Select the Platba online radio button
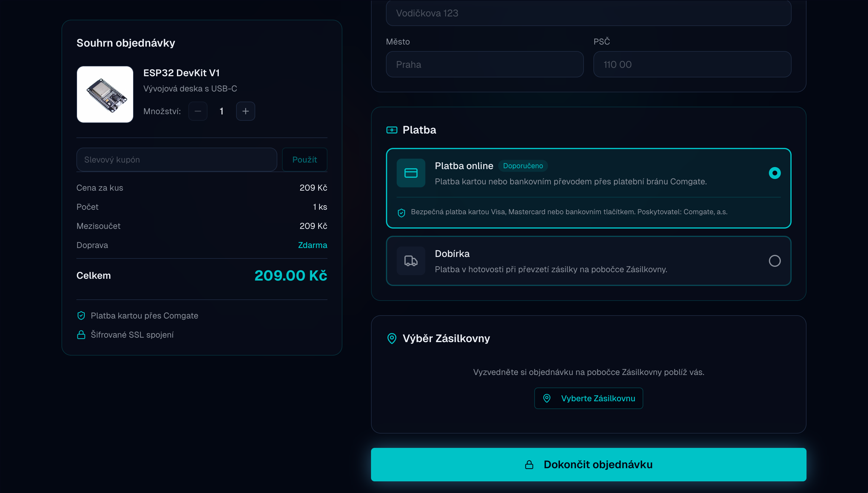 (775, 173)
